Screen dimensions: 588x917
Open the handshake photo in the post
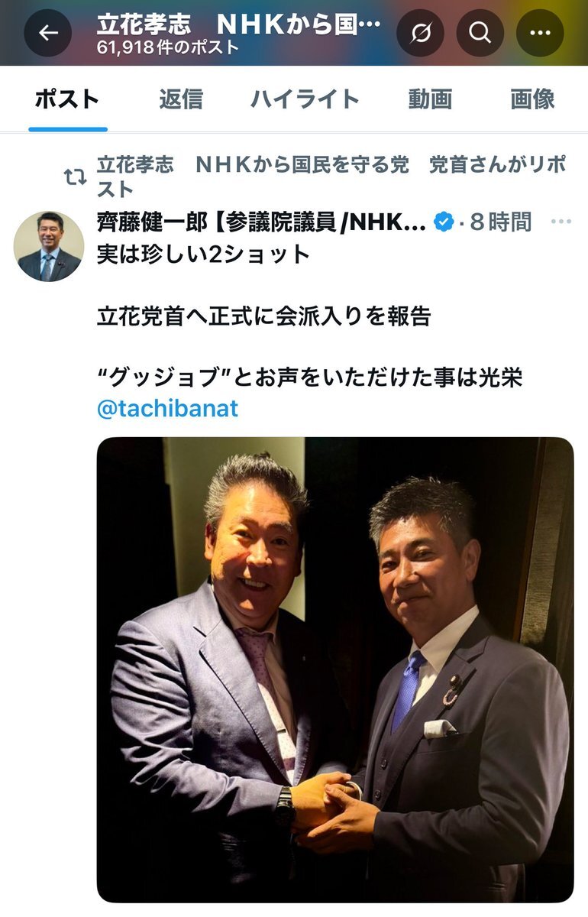pos(335,669)
